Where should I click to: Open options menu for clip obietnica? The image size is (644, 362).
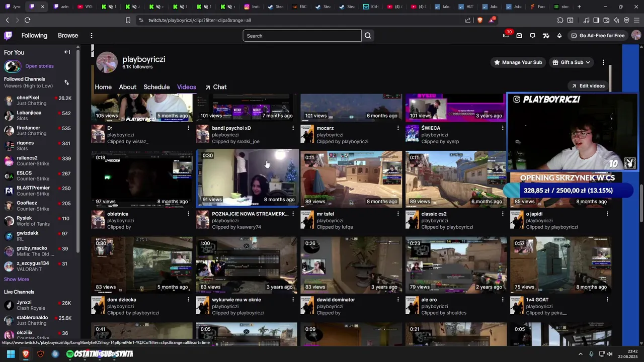point(189,214)
